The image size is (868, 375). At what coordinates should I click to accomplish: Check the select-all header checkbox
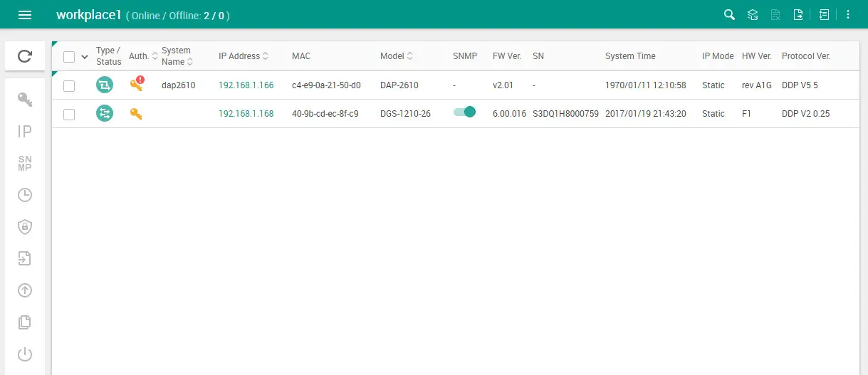[69, 56]
